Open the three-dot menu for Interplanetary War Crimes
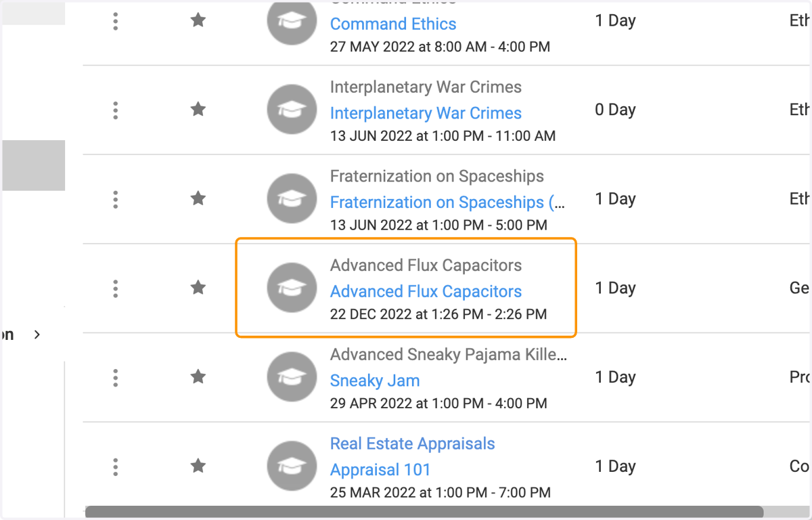Screen dimensions: 812x520 [116, 110]
